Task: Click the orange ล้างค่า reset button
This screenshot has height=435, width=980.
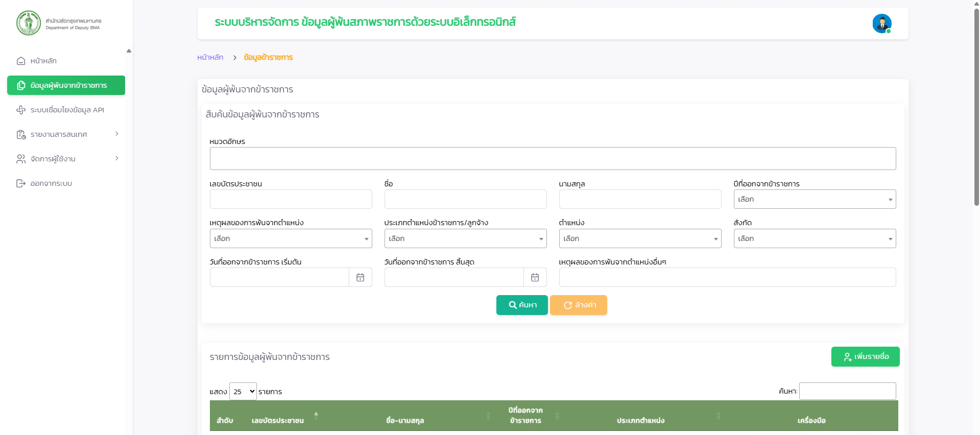Action: (579, 305)
